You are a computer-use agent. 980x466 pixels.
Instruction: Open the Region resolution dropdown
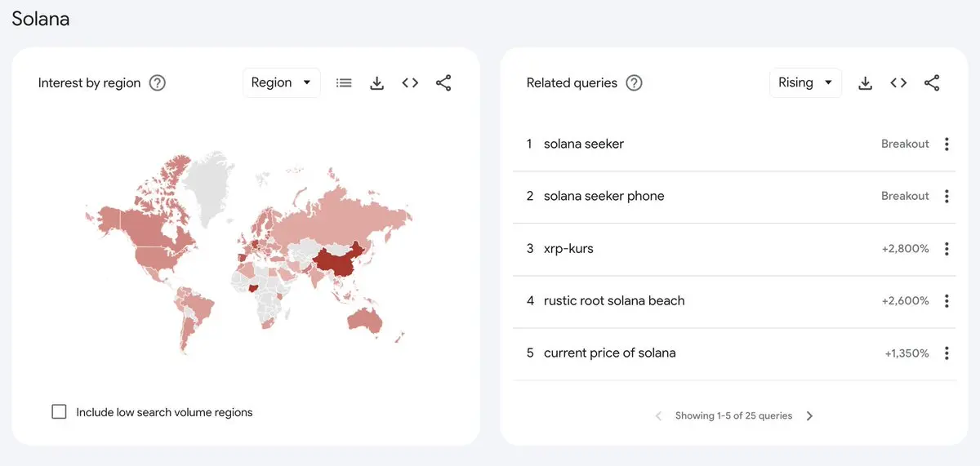[282, 82]
